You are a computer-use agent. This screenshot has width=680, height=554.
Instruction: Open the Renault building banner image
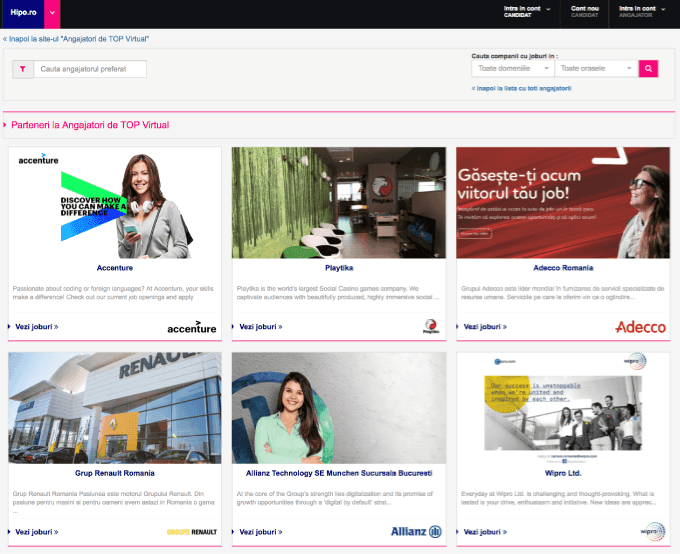pos(115,408)
